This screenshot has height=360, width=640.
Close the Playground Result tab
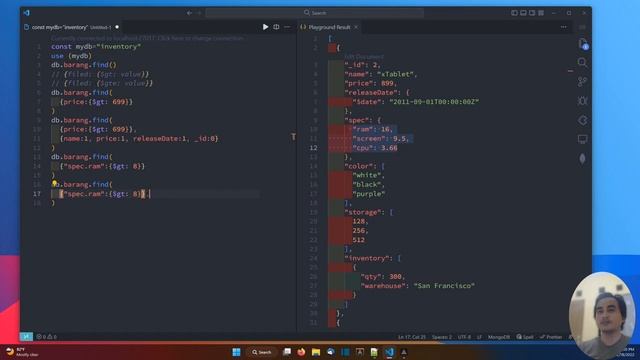click(x=356, y=27)
